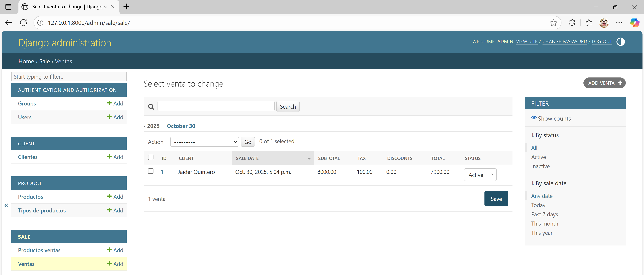Open the browser extensions puzzle icon
The width and height of the screenshot is (644, 275).
coord(572,22)
